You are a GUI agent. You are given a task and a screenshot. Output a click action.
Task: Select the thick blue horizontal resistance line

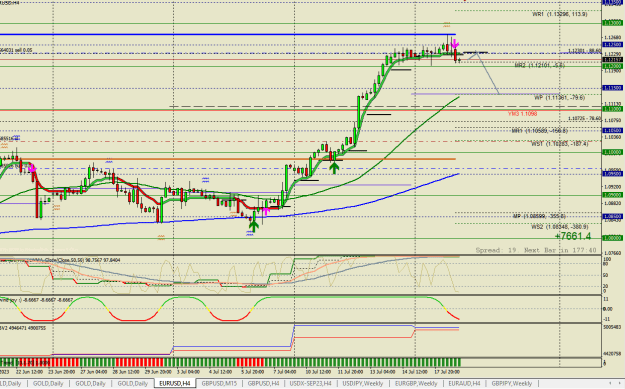click(x=227, y=35)
